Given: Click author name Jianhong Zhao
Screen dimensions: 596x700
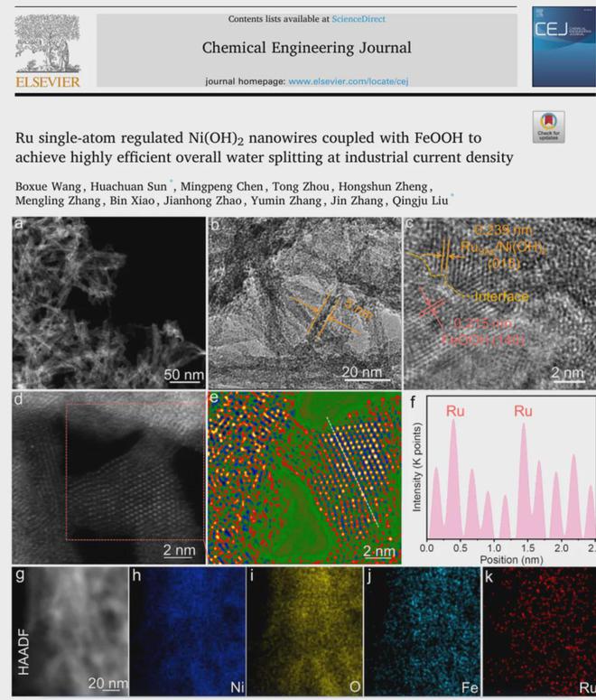Looking at the screenshot, I should click(x=202, y=201).
